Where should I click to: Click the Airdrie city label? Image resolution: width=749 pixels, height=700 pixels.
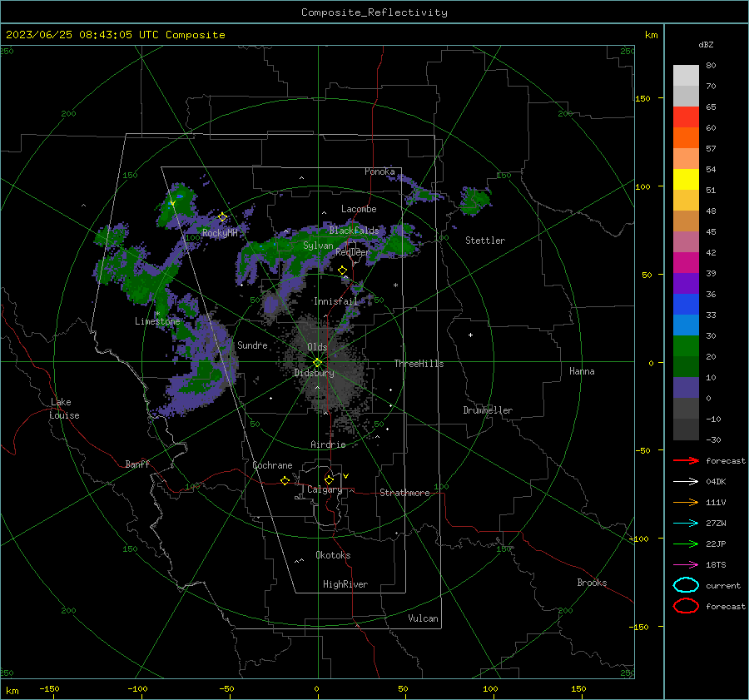pos(328,444)
